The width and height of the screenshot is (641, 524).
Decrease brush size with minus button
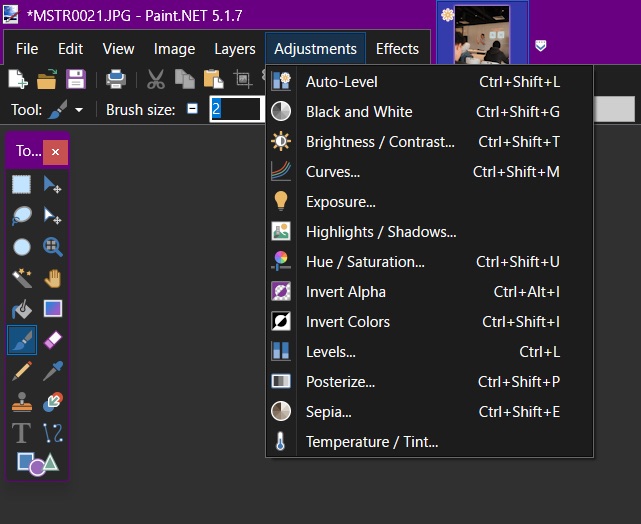coord(192,109)
